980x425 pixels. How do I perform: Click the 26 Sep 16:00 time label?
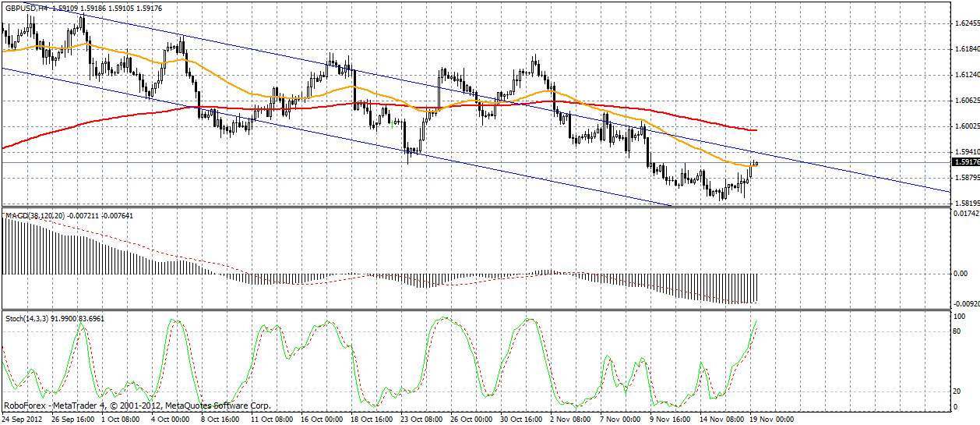pos(73,420)
